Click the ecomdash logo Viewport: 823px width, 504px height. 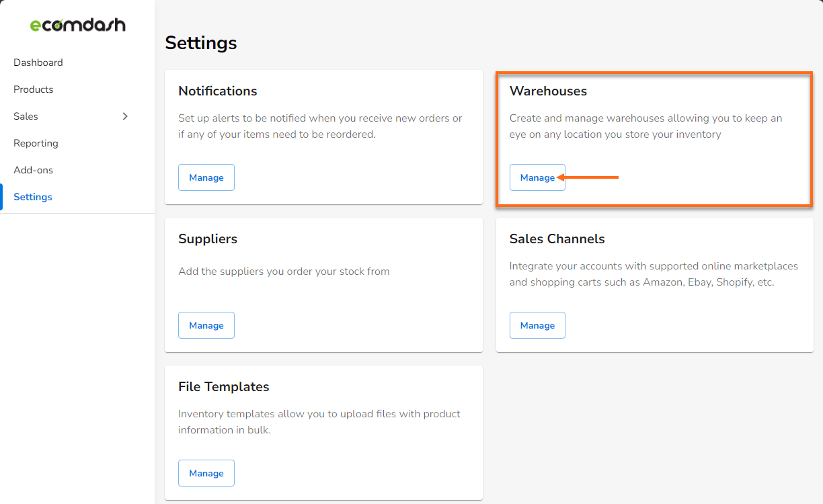[77, 25]
